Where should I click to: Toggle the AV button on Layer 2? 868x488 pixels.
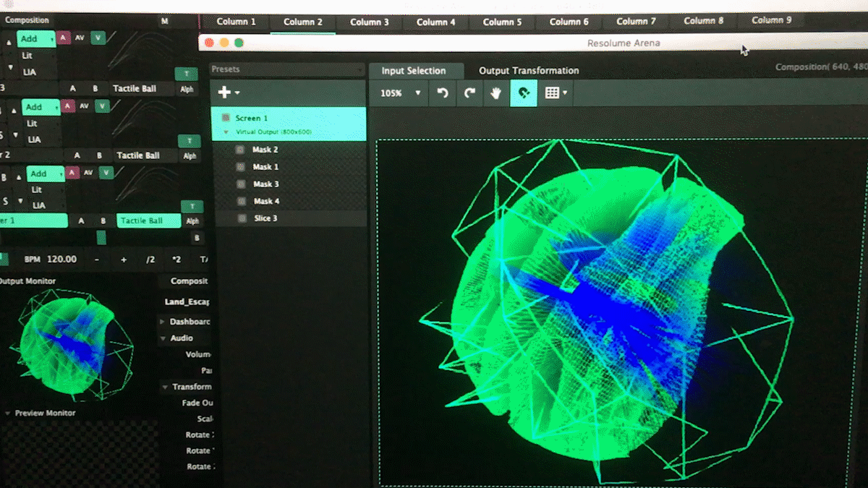coord(85,106)
